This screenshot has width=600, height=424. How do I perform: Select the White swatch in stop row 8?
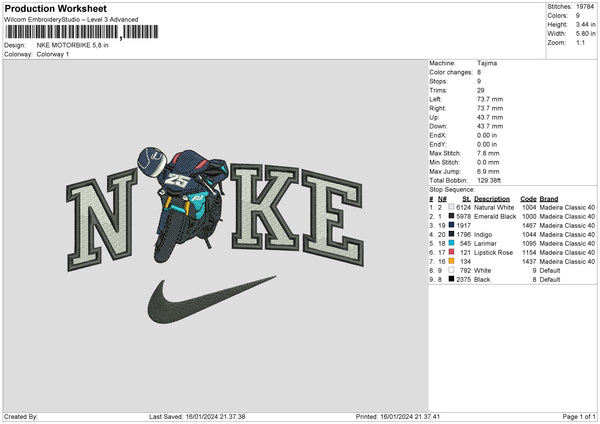pos(452,270)
